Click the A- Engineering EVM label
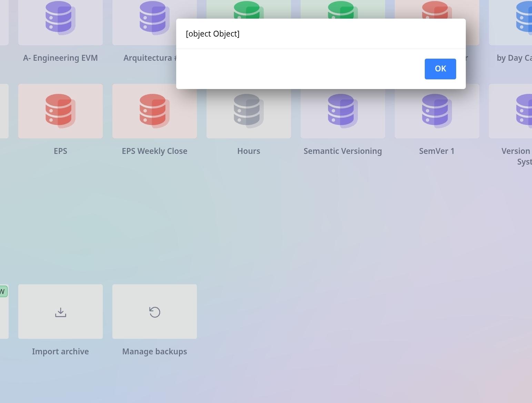 (60, 58)
